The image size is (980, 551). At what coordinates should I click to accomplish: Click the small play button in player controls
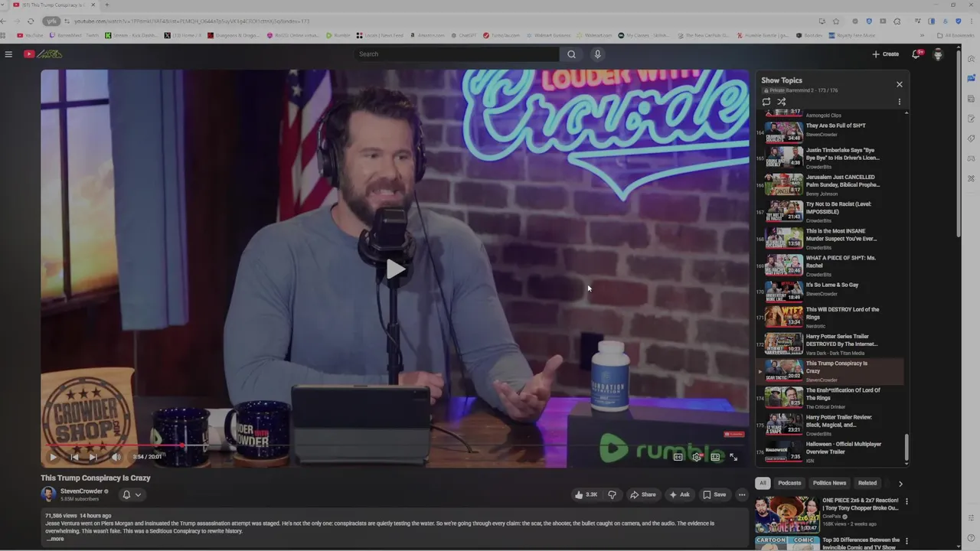pyautogui.click(x=53, y=457)
